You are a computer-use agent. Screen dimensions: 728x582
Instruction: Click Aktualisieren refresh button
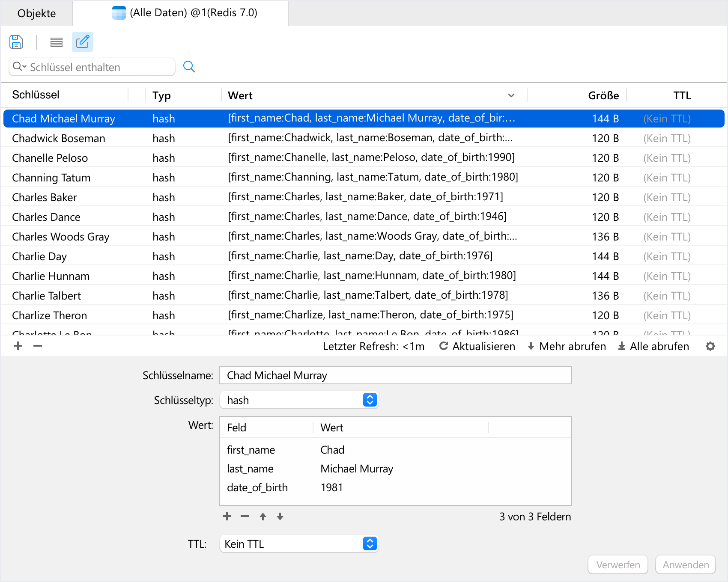click(x=477, y=346)
